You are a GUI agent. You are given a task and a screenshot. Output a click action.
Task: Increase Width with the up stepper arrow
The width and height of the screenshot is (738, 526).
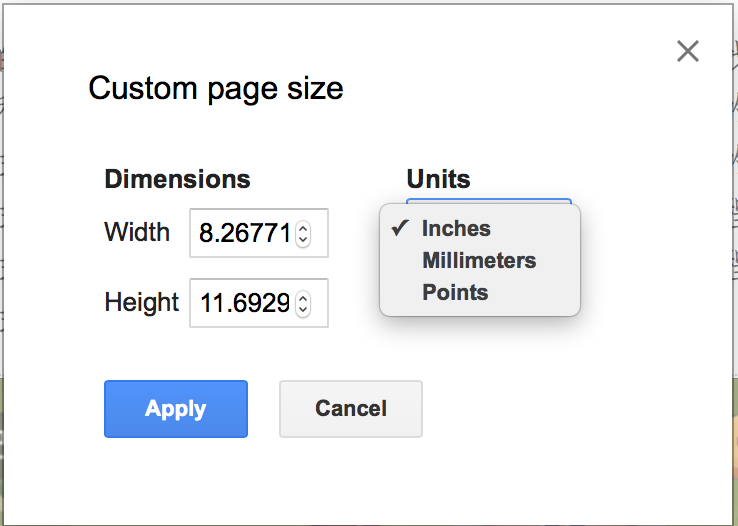[x=303, y=228]
